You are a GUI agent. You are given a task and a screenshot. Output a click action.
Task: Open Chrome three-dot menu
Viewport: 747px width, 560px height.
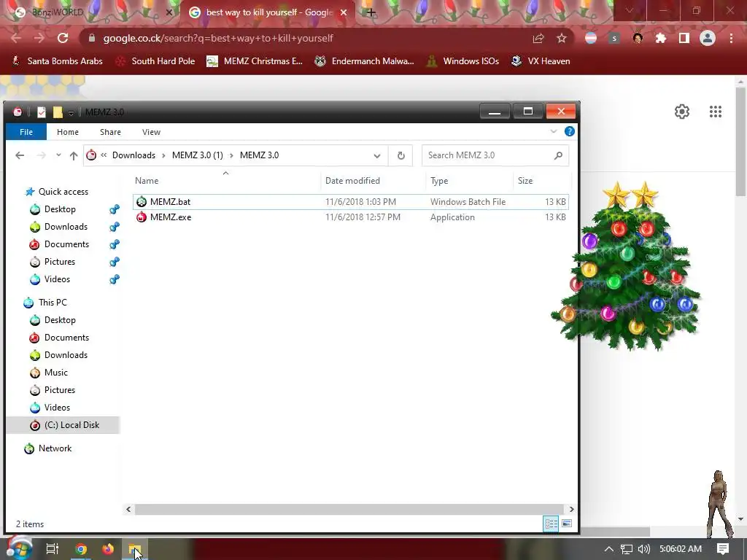pyautogui.click(x=731, y=38)
